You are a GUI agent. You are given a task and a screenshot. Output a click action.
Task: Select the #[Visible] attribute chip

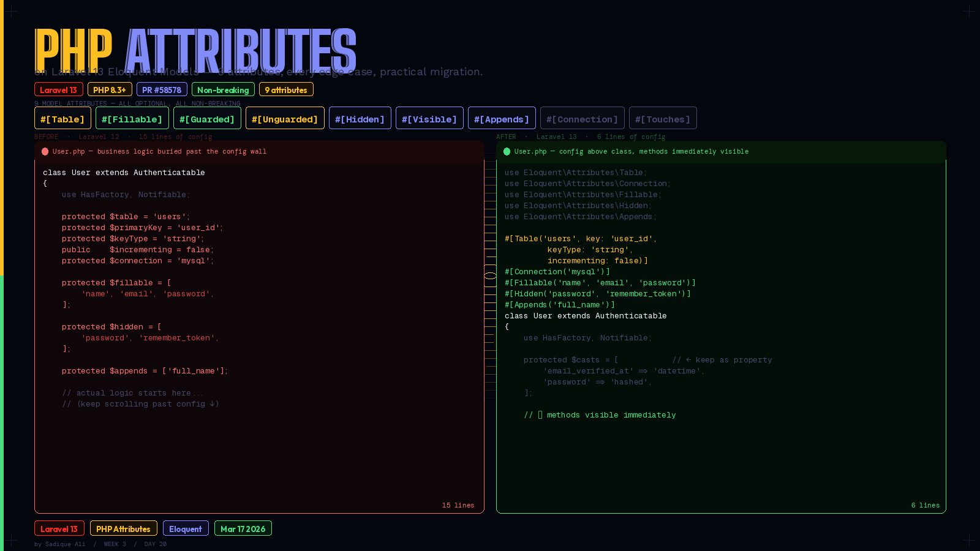pos(429,118)
